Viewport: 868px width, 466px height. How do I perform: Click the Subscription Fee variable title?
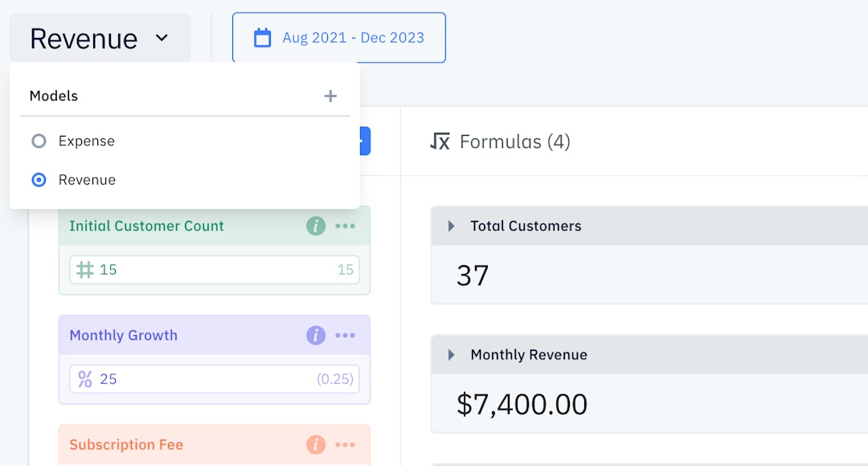(126, 445)
